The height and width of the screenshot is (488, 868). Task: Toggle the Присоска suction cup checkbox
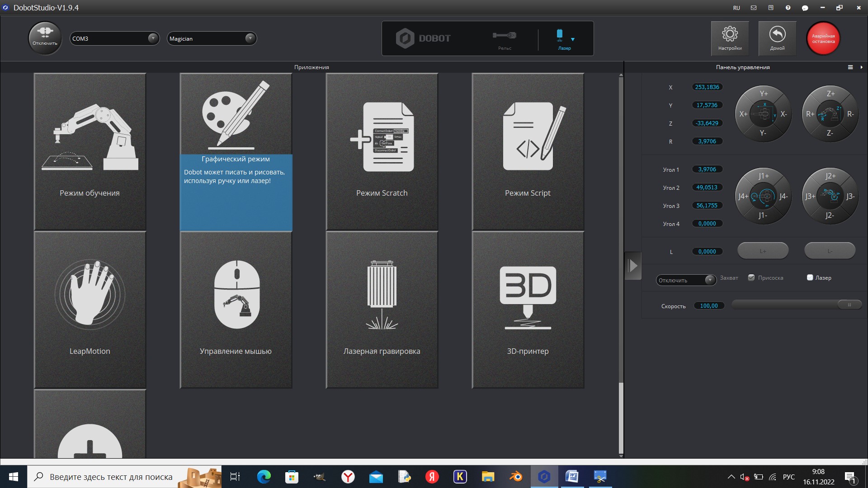pos(751,277)
